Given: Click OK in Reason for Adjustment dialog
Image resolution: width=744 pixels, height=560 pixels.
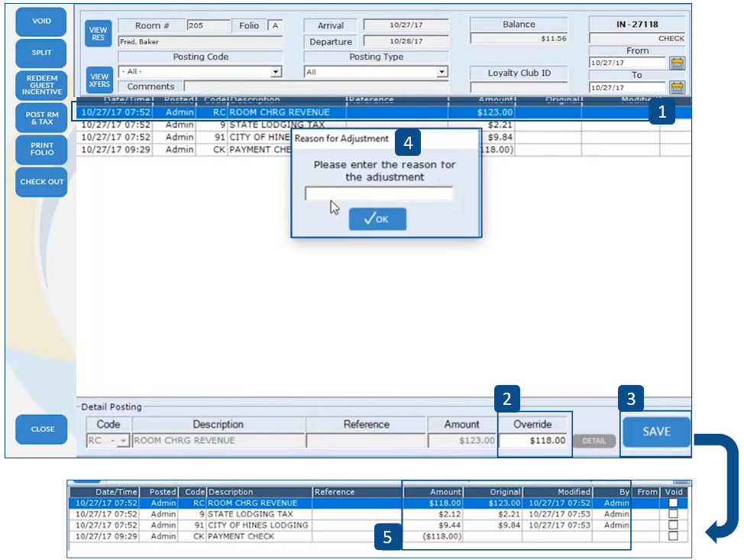Looking at the screenshot, I should pos(377,219).
